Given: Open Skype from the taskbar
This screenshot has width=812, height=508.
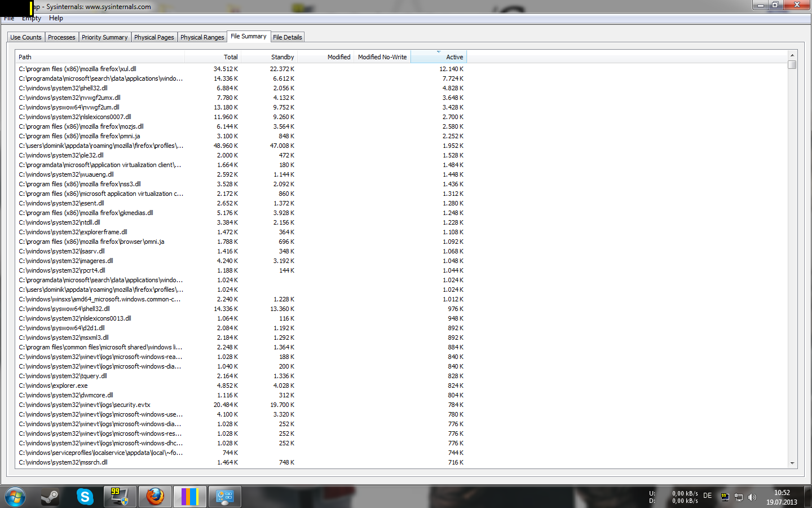Looking at the screenshot, I should 85,497.
